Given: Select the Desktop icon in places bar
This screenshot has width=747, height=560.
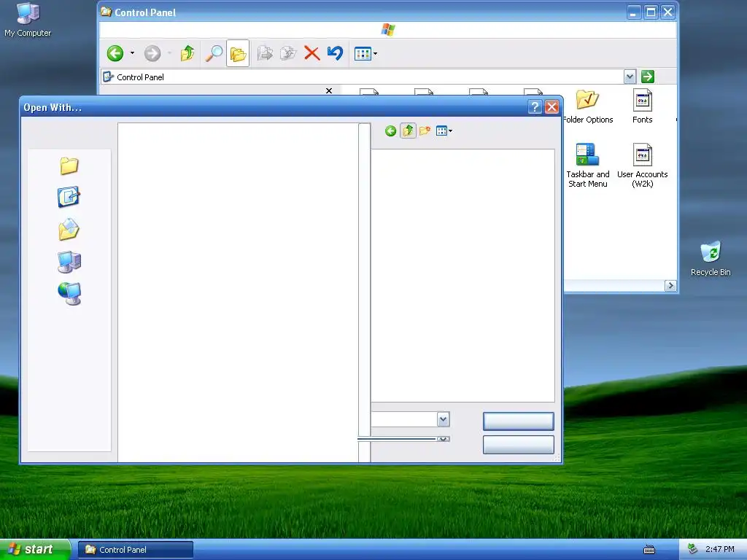Looking at the screenshot, I should pos(69,197).
